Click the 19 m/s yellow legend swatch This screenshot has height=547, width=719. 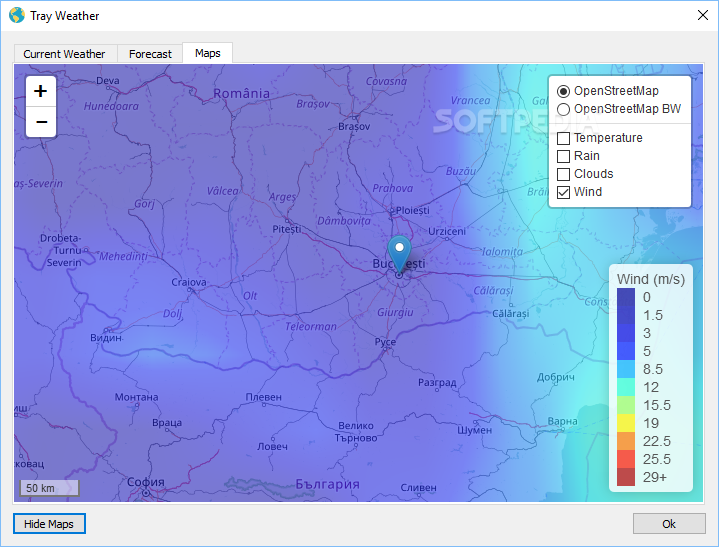click(x=626, y=423)
